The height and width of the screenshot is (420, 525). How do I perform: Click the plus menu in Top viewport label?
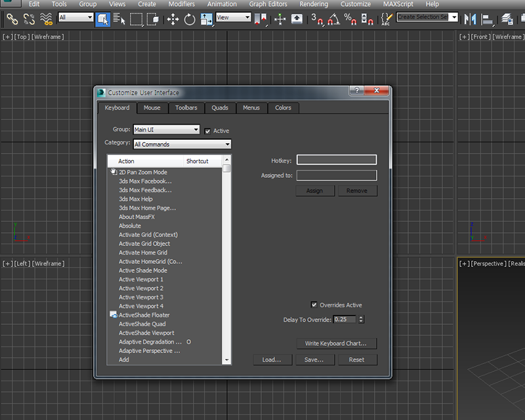[x=7, y=37]
